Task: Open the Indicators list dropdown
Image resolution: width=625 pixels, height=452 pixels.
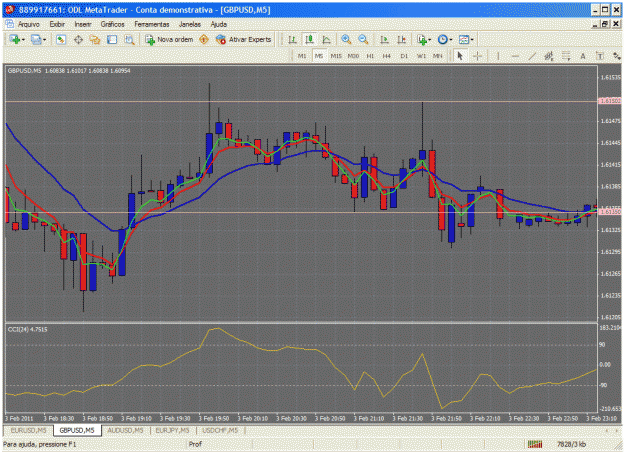Action: point(424,39)
